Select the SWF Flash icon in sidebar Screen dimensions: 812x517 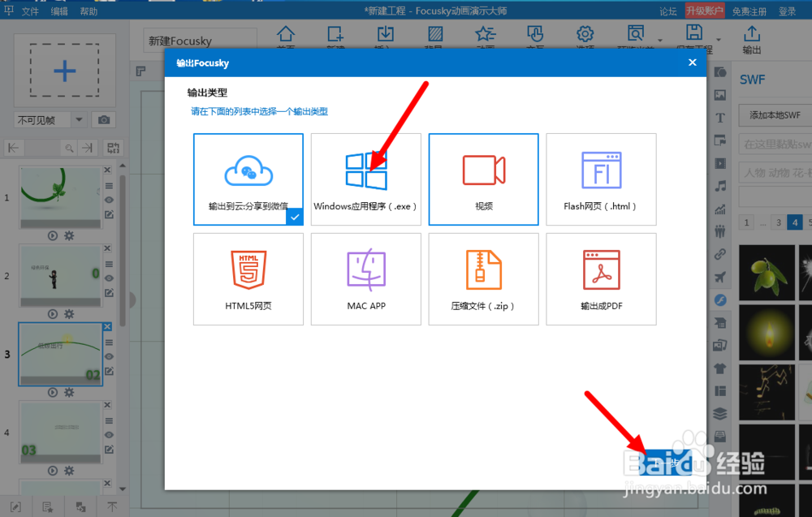tap(719, 299)
